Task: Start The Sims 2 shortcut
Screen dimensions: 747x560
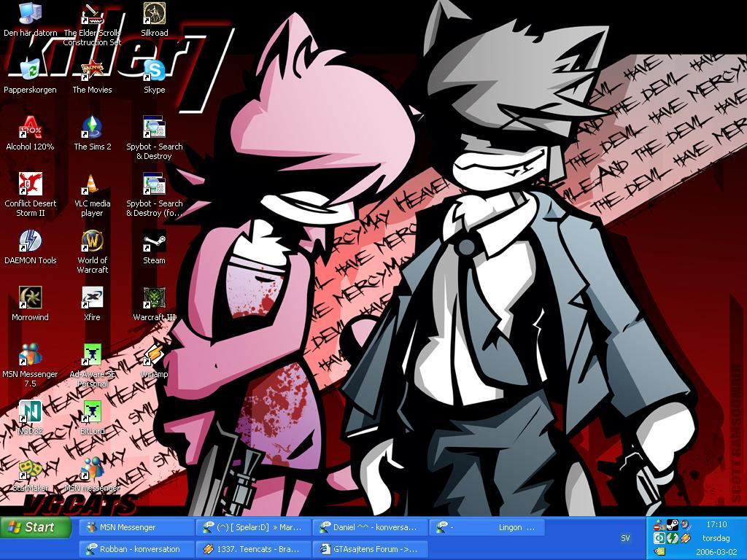Action: [x=92, y=133]
